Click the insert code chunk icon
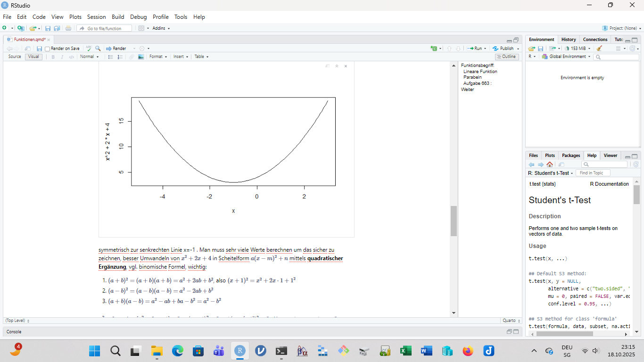This screenshot has width=644, height=362. [434, 49]
